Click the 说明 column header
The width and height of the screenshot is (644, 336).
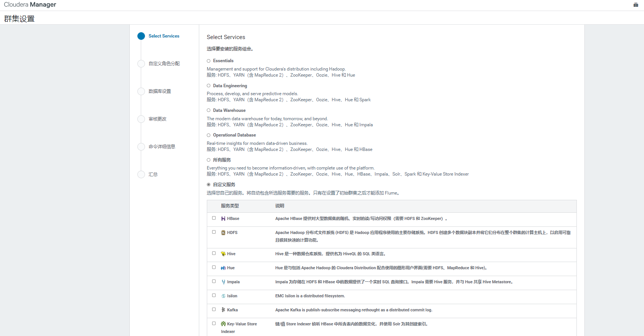pos(280,206)
